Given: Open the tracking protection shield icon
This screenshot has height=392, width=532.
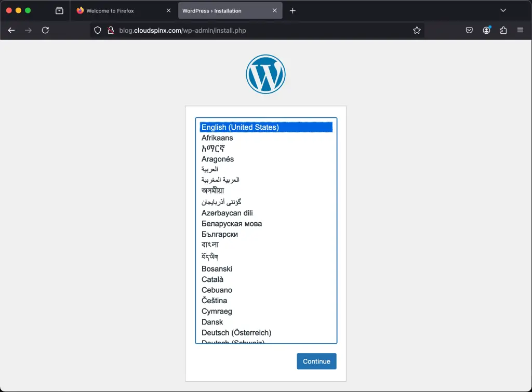Looking at the screenshot, I should coord(97,30).
